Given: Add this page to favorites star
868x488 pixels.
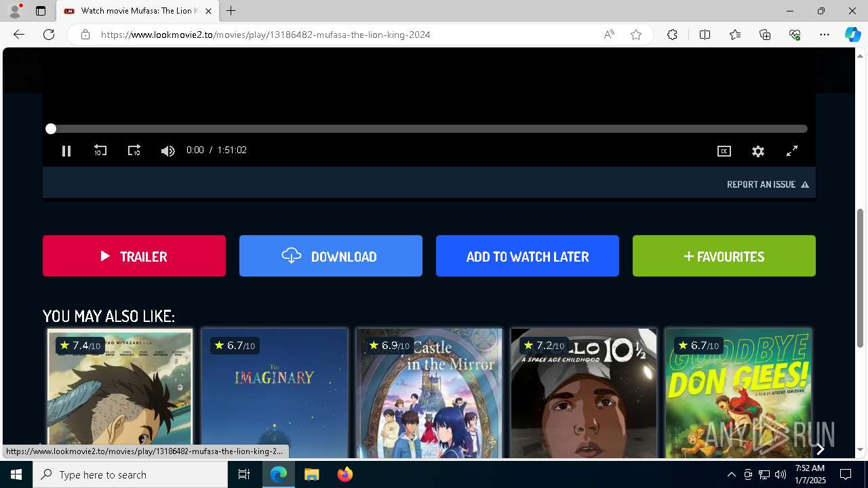Looking at the screenshot, I should click(636, 35).
